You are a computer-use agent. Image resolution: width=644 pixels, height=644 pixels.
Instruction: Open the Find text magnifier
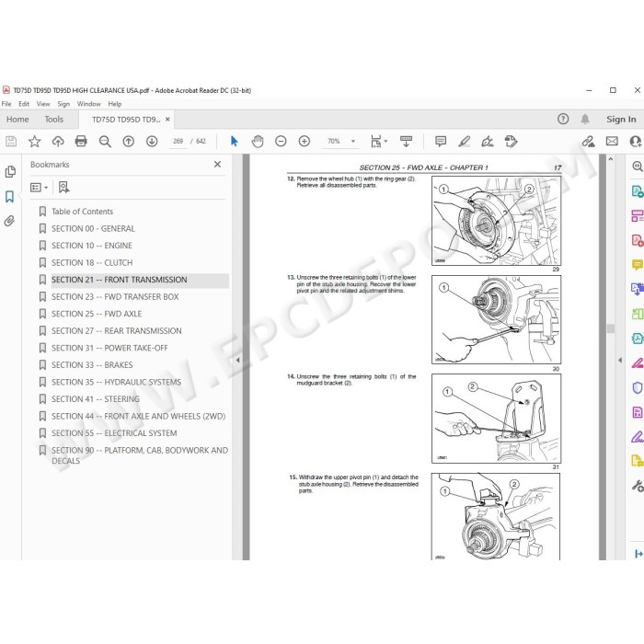105,142
